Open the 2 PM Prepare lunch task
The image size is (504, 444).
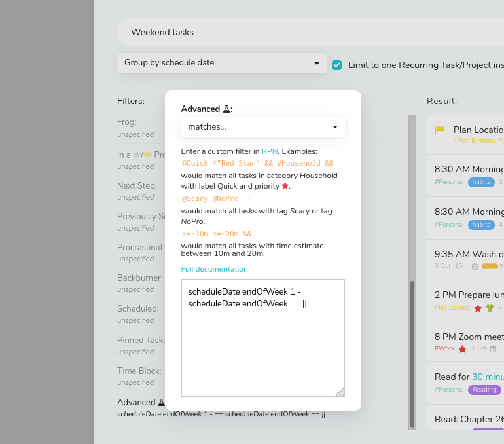point(465,301)
